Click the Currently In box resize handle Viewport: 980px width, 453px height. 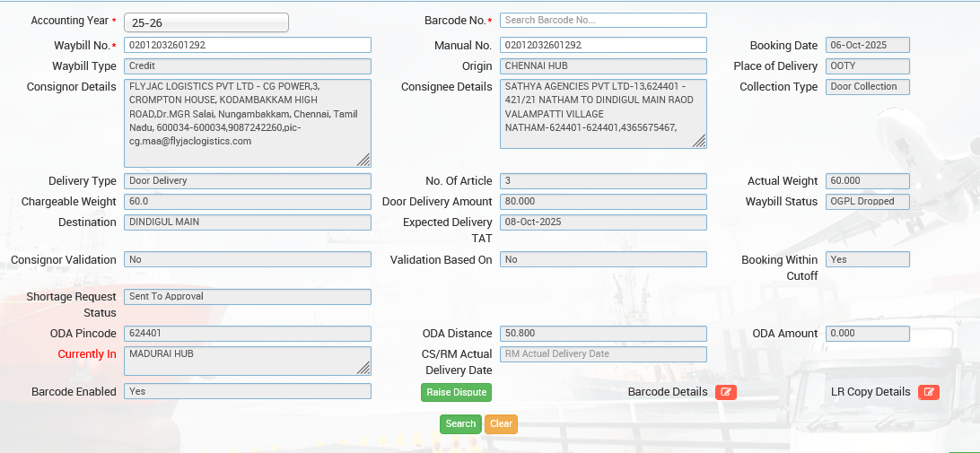tap(363, 368)
